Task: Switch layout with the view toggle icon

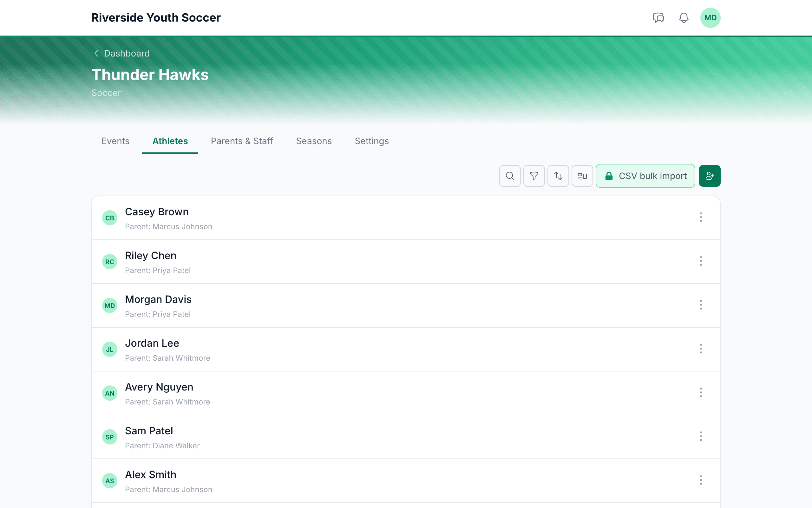Action: click(x=582, y=176)
